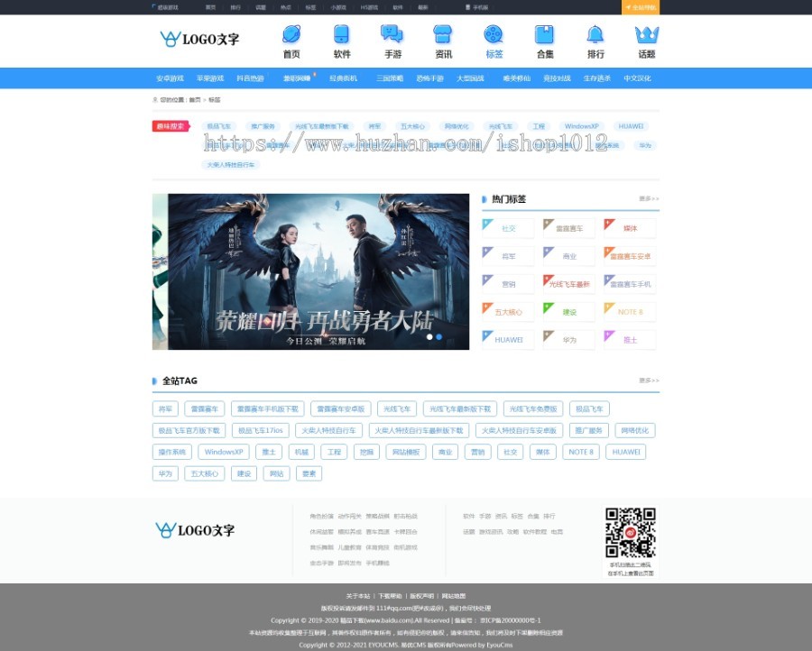This screenshot has height=651, width=812.
Task: Open 更多>> beside 热门标签
Action: 649,198
